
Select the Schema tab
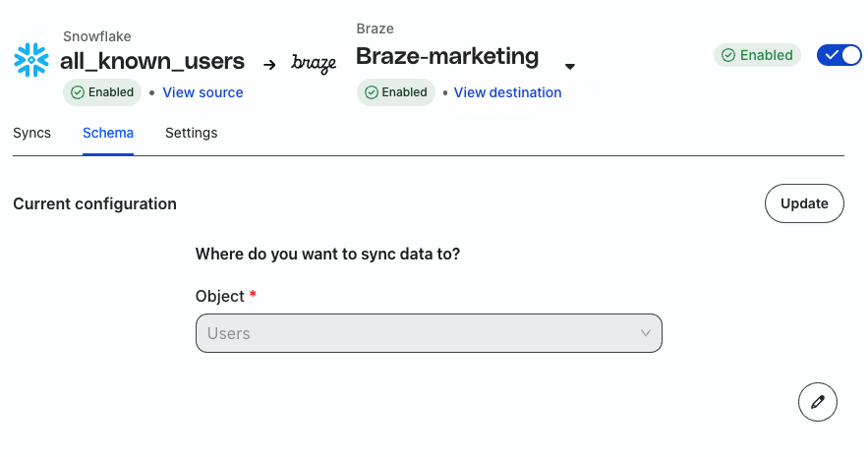tap(108, 133)
